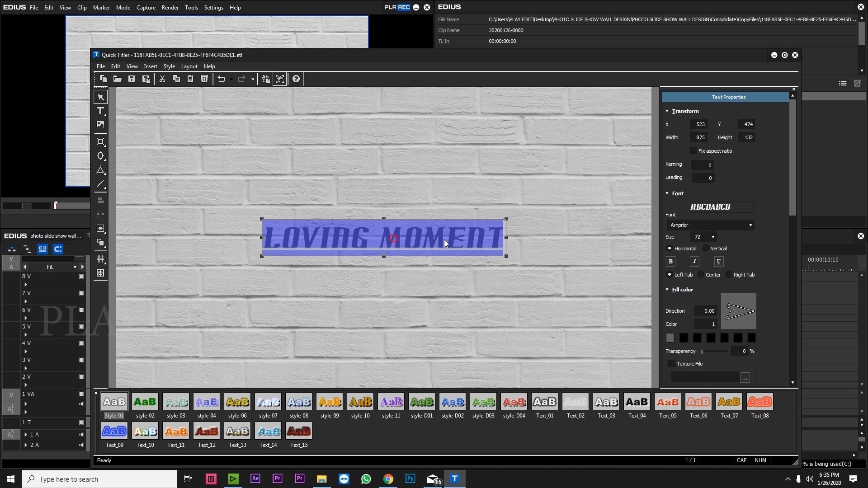Pick the Ellipse shape tool
The width and height of the screenshot is (868, 488).
coord(100,156)
